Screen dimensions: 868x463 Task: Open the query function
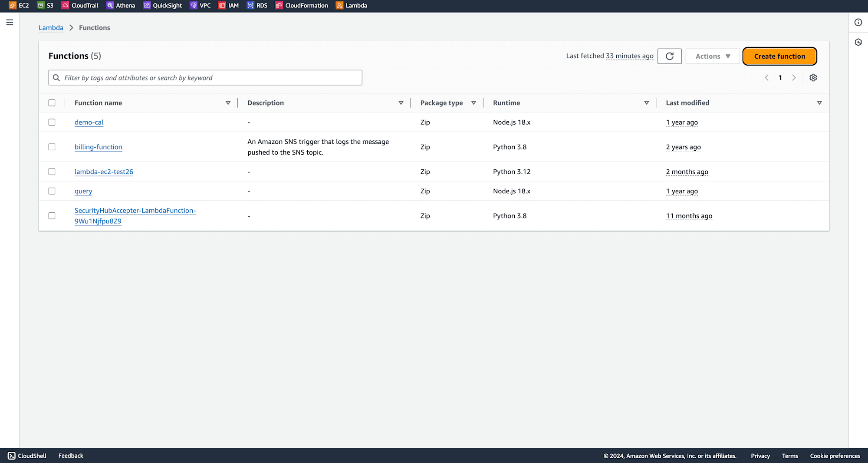point(83,191)
